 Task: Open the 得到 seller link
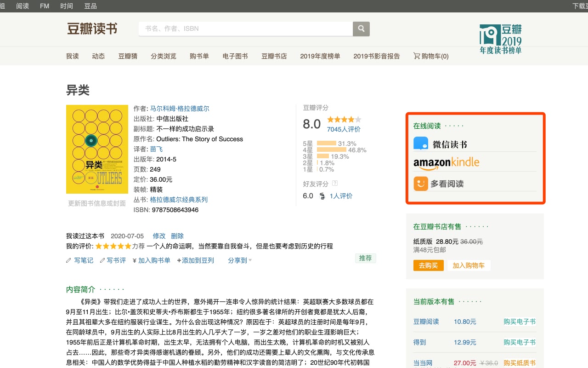420,342
